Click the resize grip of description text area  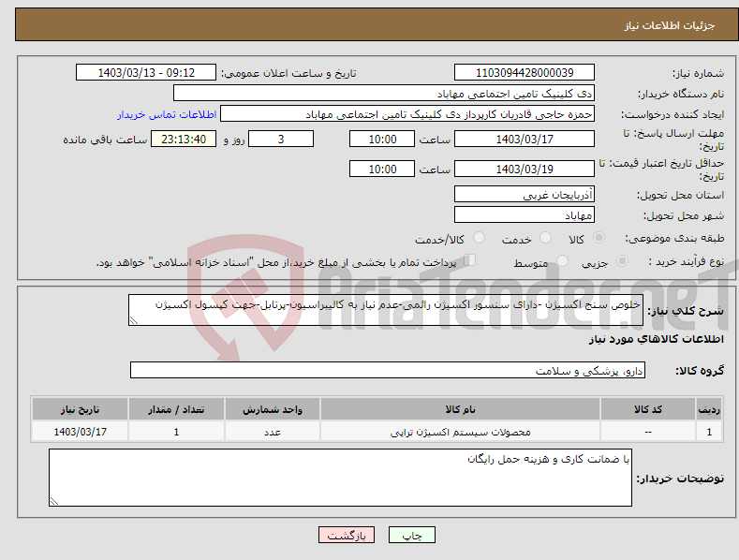point(133,320)
